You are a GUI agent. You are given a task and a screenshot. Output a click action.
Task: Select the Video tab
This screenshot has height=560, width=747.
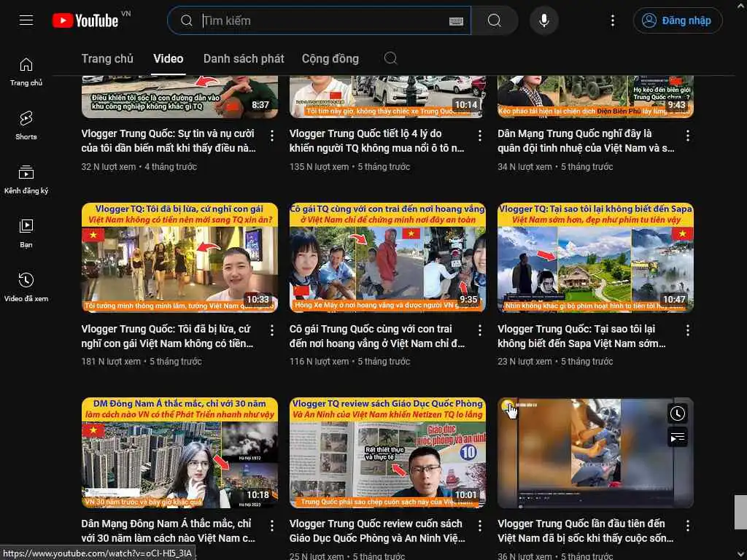[x=169, y=58]
